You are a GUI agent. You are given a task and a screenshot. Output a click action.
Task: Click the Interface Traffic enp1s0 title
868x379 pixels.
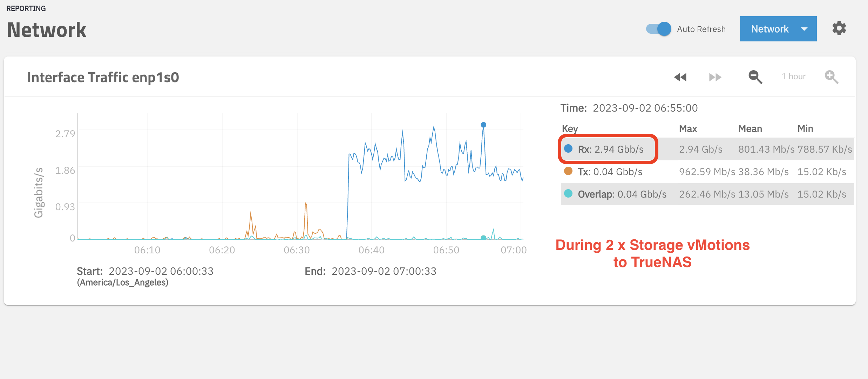[103, 77]
